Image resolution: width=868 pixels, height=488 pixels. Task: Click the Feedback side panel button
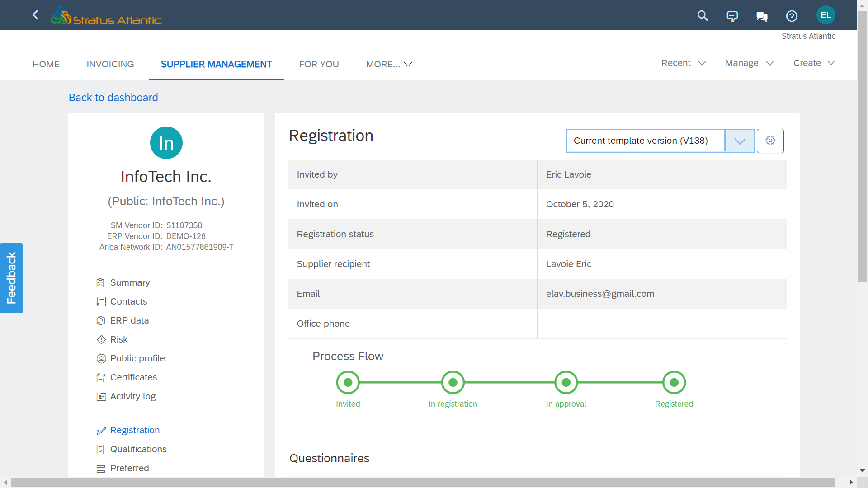point(11,278)
